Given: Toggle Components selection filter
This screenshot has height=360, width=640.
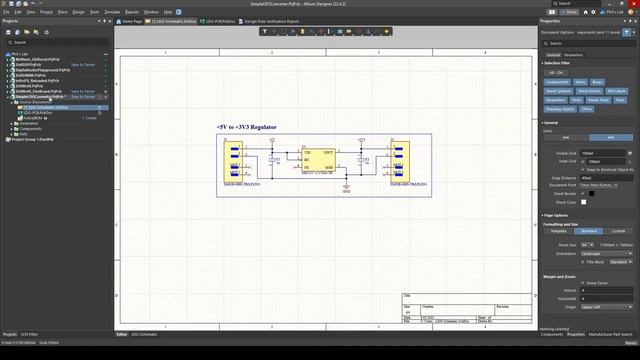Looking at the screenshot, I should pos(557,82).
